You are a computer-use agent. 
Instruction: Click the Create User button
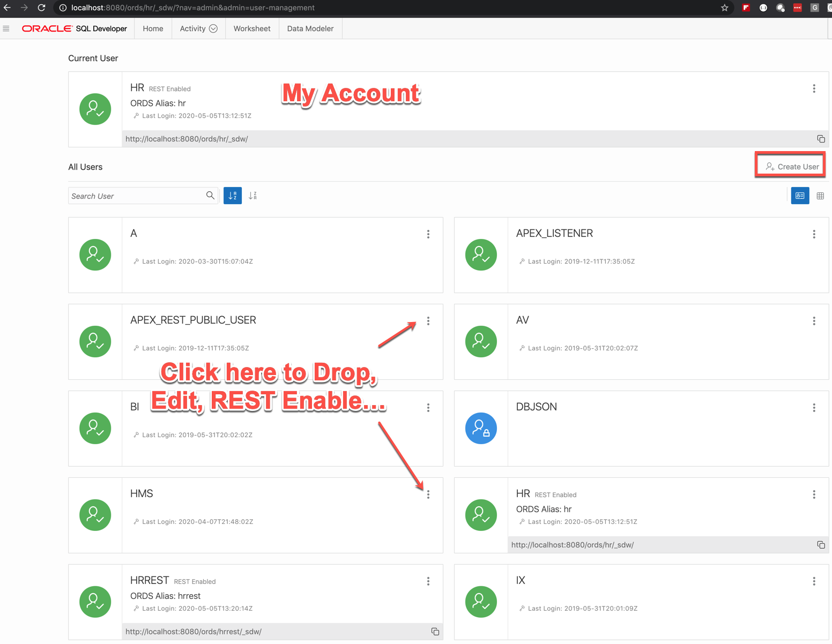click(792, 167)
